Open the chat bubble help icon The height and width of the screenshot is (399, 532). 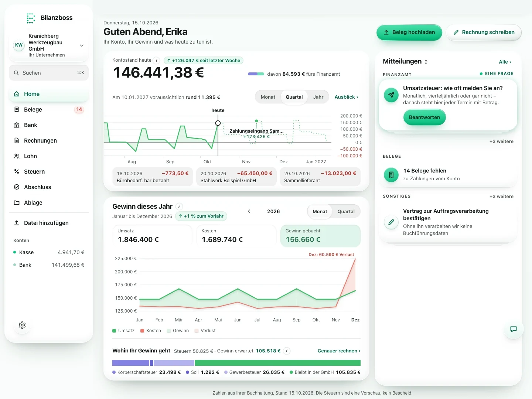click(514, 329)
